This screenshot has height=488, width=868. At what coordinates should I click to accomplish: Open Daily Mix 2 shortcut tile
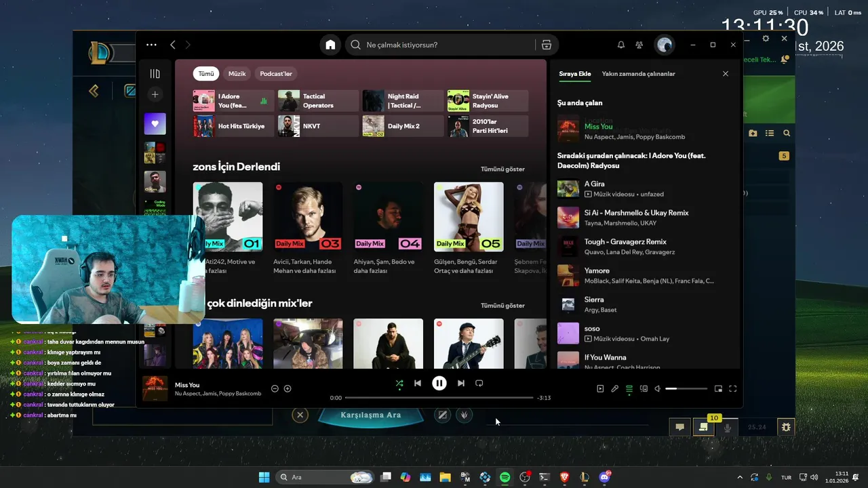coord(403,126)
